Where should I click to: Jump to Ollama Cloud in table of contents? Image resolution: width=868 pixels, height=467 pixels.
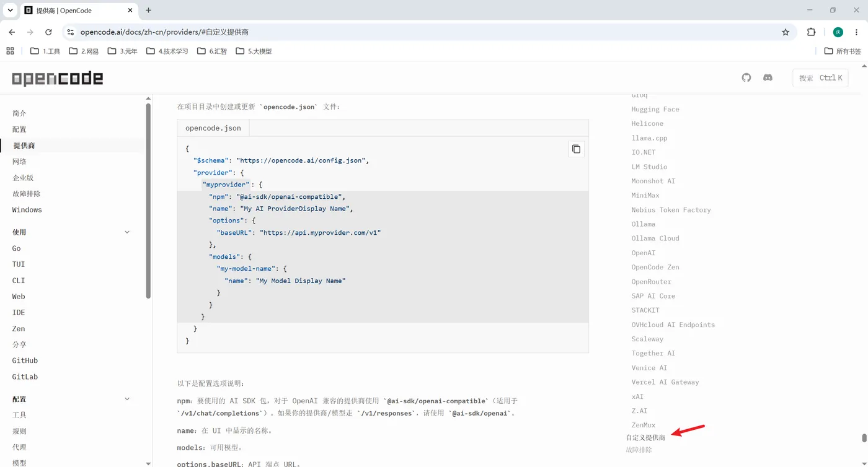655,238
